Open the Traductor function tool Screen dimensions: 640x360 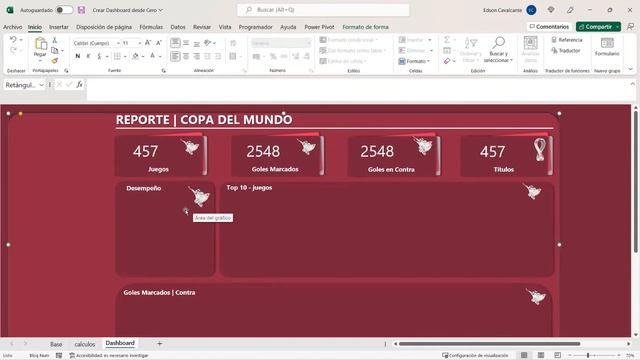tap(565, 51)
